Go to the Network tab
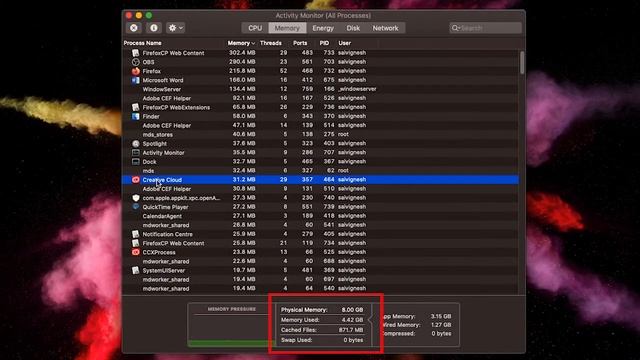640x360 pixels. tap(385, 28)
